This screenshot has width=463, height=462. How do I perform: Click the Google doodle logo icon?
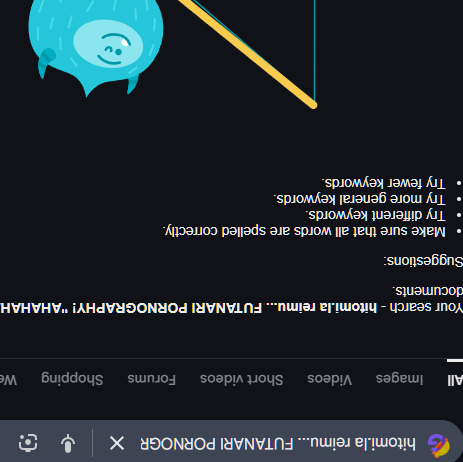(x=439, y=445)
